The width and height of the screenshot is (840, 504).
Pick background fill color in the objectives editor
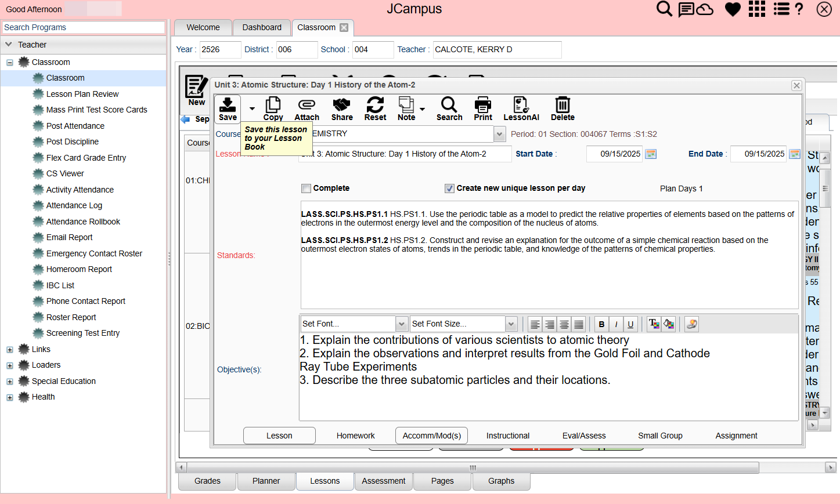coord(669,324)
